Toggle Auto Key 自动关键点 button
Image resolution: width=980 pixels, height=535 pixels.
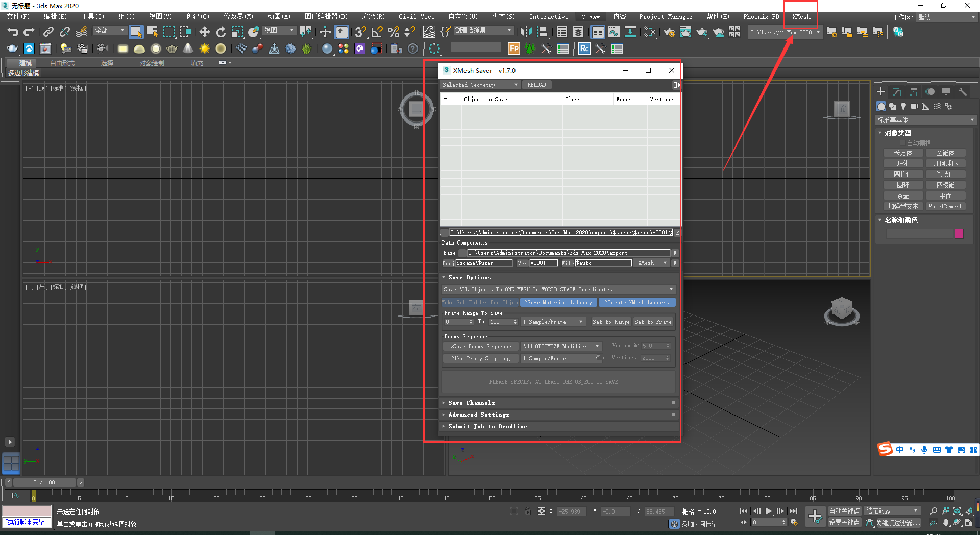coord(844,511)
